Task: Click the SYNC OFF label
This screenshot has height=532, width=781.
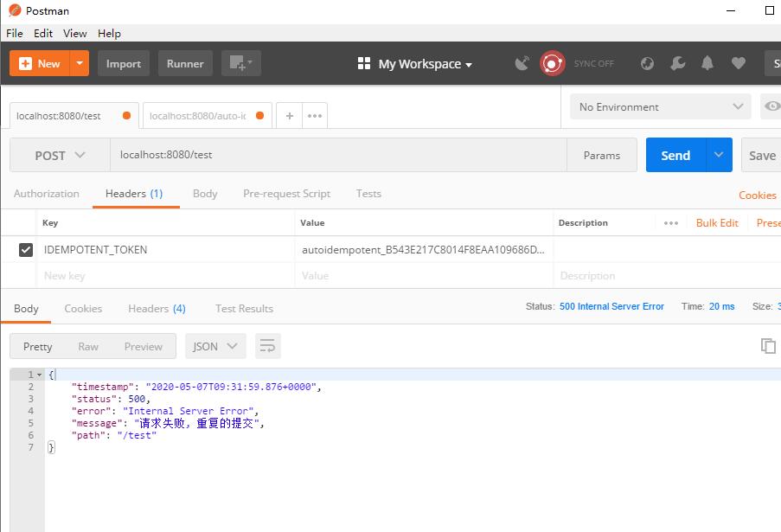Action: point(593,64)
